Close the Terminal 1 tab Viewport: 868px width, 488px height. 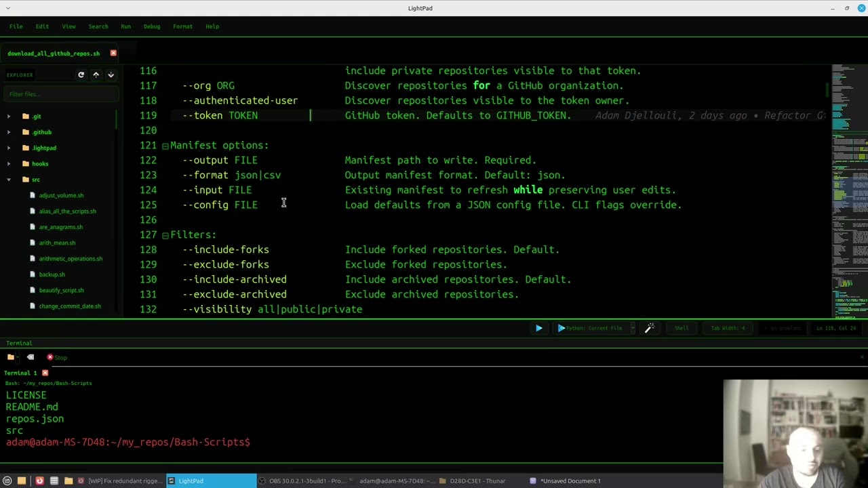point(45,373)
